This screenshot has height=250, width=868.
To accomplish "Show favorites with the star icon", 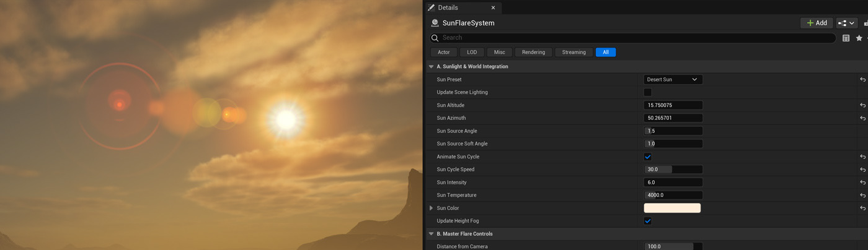I will [859, 38].
